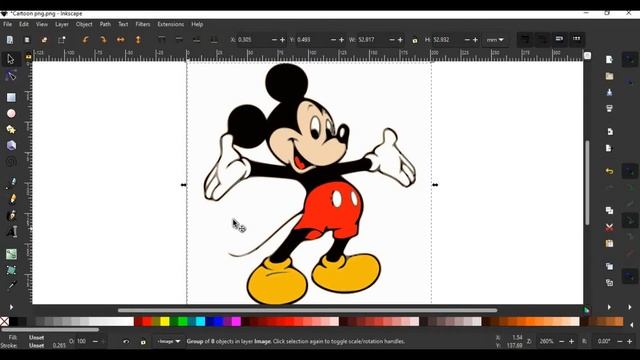The image size is (640, 360).
Task: Raise selection one step
Action: click(179, 40)
